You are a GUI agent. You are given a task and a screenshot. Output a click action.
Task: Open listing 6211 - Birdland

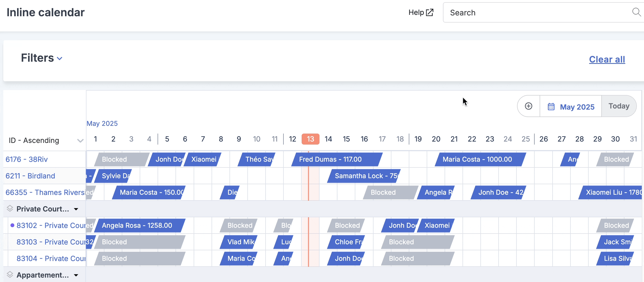(x=30, y=176)
